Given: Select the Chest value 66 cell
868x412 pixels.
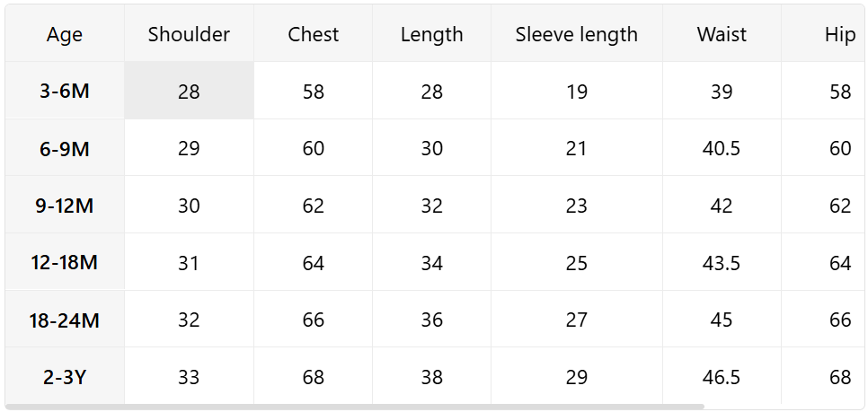Looking at the screenshot, I should tap(313, 319).
